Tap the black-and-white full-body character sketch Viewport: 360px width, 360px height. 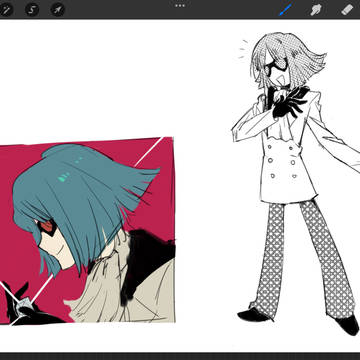(x=296, y=183)
